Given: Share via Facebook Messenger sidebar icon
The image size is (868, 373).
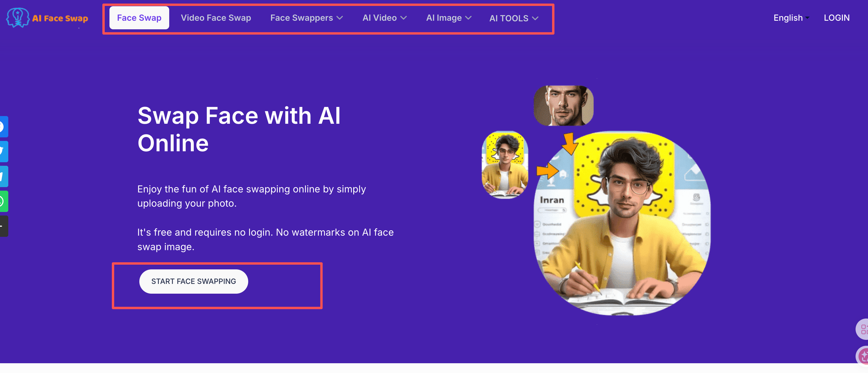Looking at the screenshot, I should coord(4,127).
